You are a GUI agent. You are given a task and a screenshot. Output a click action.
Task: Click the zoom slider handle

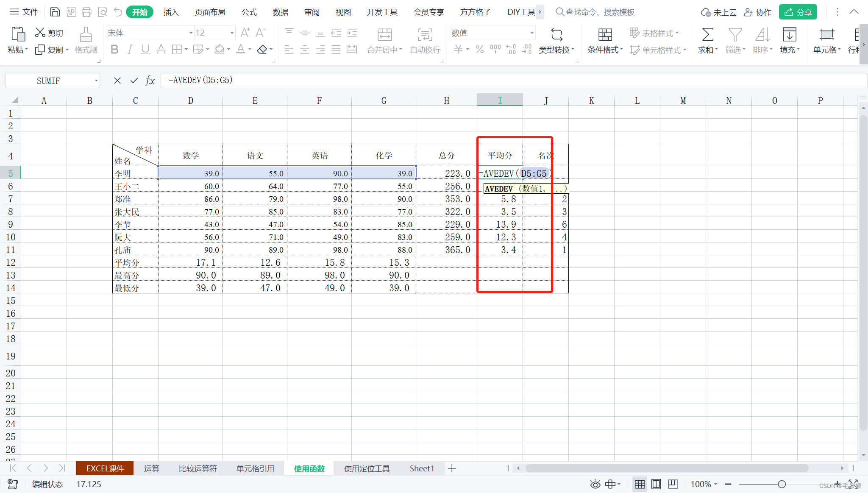point(782,484)
